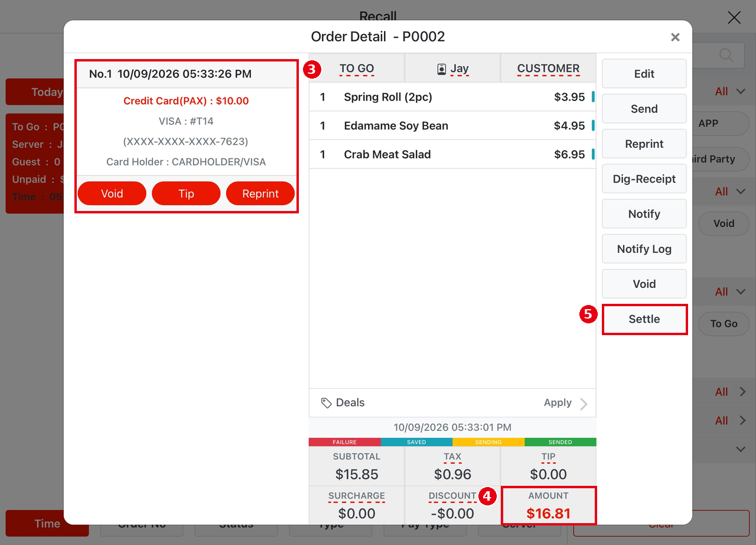
Task: Click the server badge icon beside Jay
Action: click(x=442, y=69)
